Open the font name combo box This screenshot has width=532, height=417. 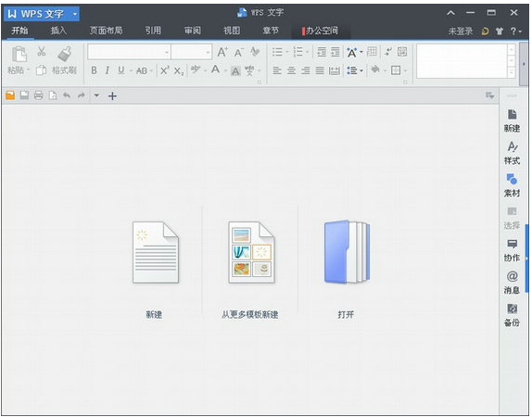click(x=129, y=52)
